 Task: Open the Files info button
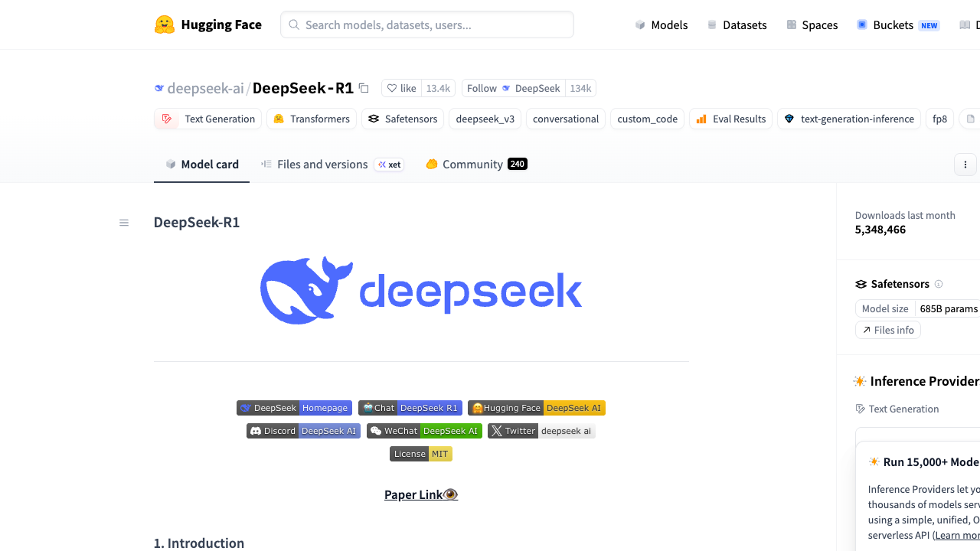coord(888,330)
